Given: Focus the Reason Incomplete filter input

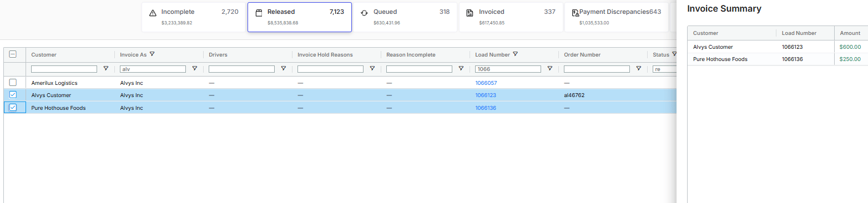Looking at the screenshot, I should 419,69.
